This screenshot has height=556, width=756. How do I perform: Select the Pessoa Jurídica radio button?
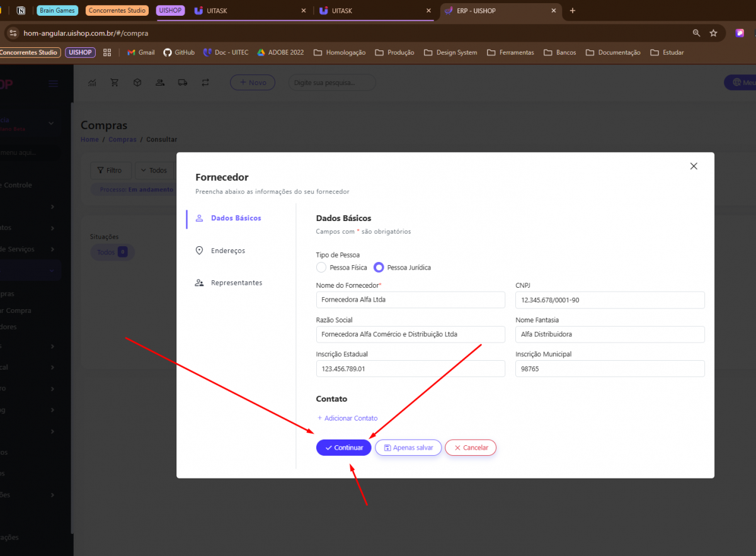379,268
